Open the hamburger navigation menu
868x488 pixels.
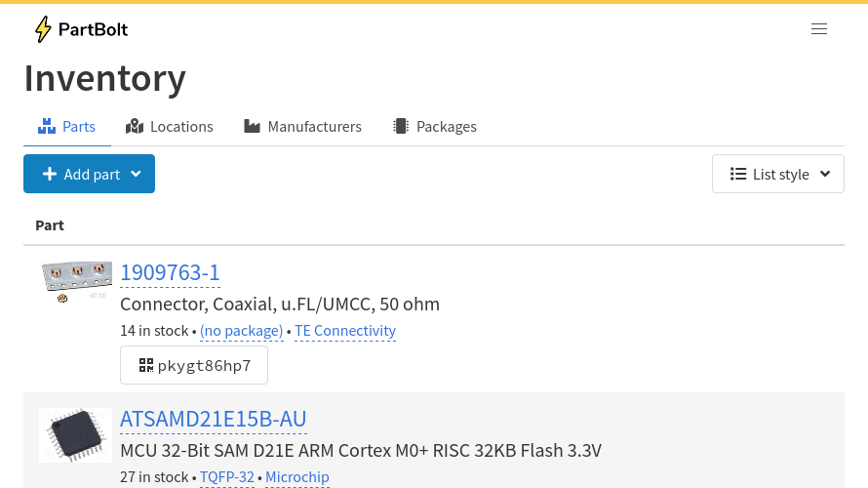click(818, 29)
